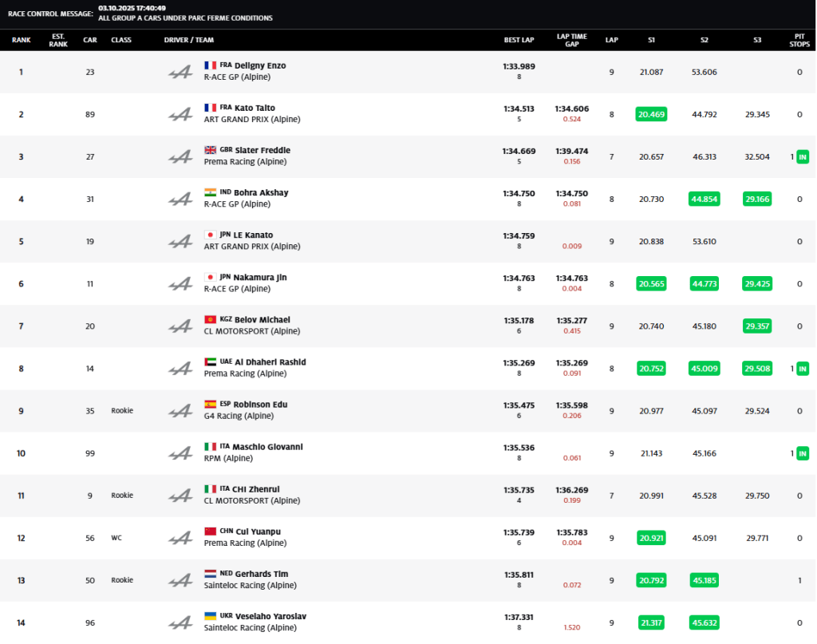Screen dimensions: 817x644
Task: Click the Alpine logo in Nakamura Jin row
Action: 180,284
